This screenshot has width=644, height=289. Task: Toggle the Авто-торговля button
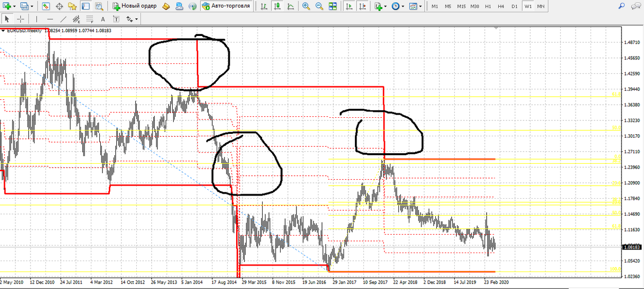tap(226, 6)
